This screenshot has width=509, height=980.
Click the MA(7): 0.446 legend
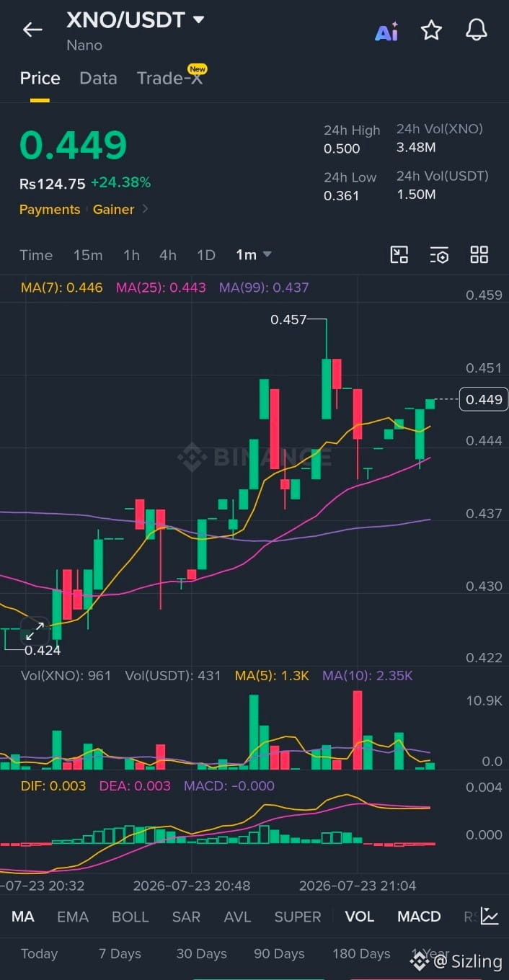61,288
